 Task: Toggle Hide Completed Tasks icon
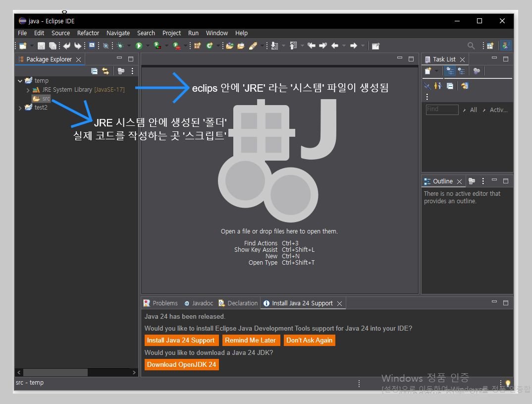(x=427, y=86)
